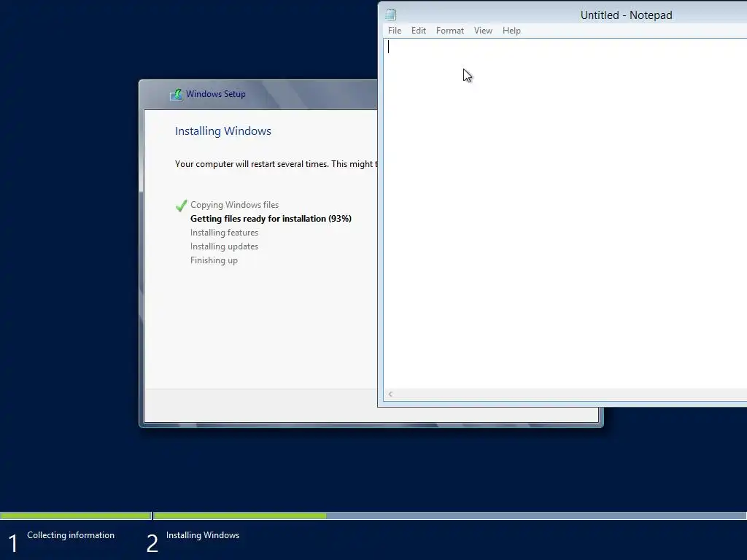Open the File menu in Notepad
This screenshot has height=560, width=747.
click(395, 31)
